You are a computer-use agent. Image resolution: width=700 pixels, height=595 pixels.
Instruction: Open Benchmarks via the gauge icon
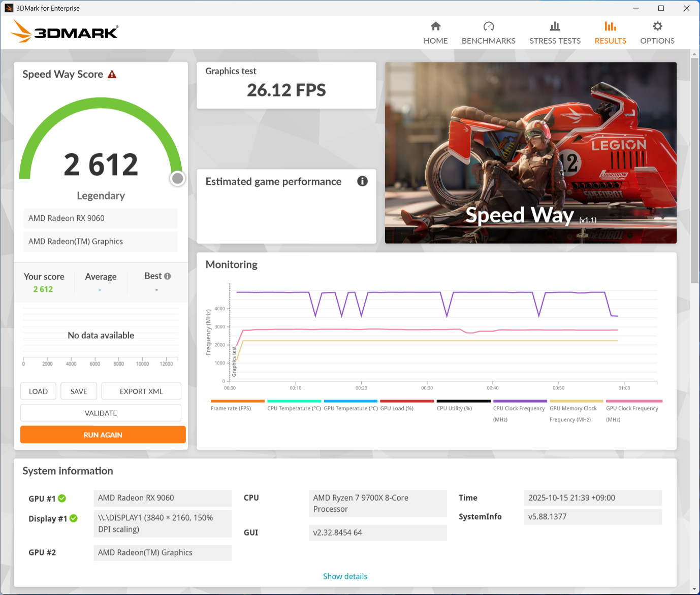(x=489, y=26)
